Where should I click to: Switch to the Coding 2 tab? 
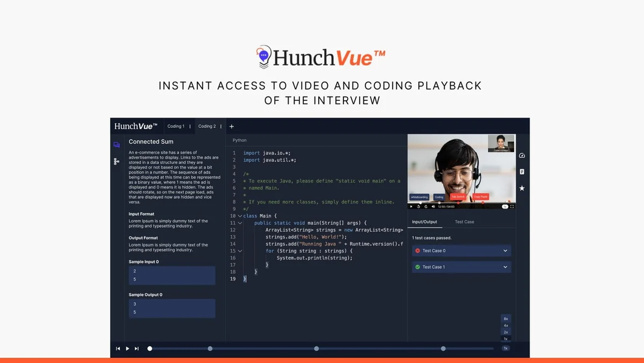click(x=207, y=127)
